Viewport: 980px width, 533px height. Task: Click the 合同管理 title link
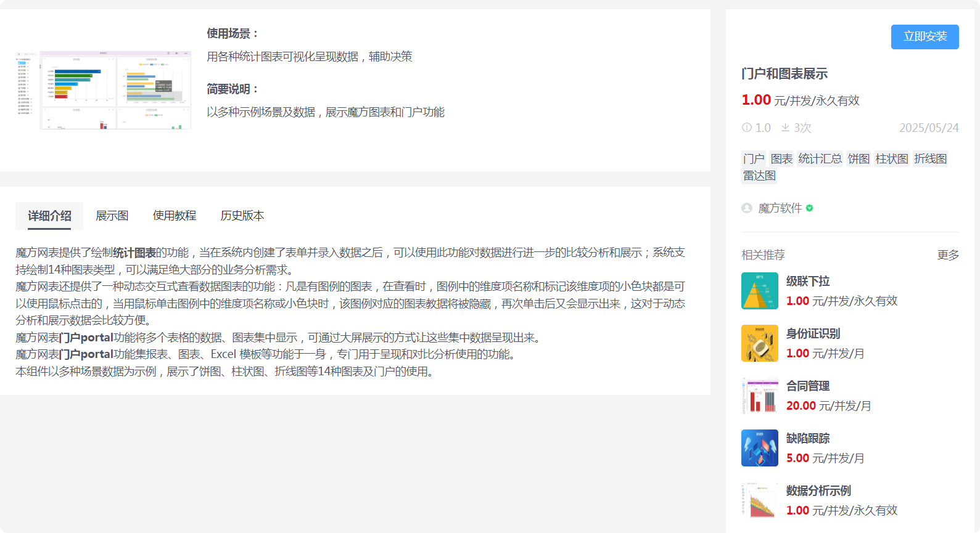808,386
